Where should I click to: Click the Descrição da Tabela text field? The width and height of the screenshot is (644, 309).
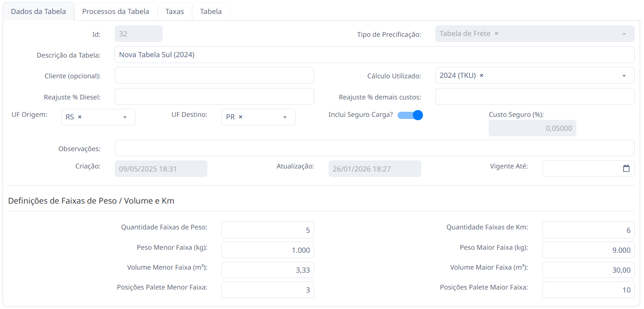pyautogui.click(x=374, y=55)
